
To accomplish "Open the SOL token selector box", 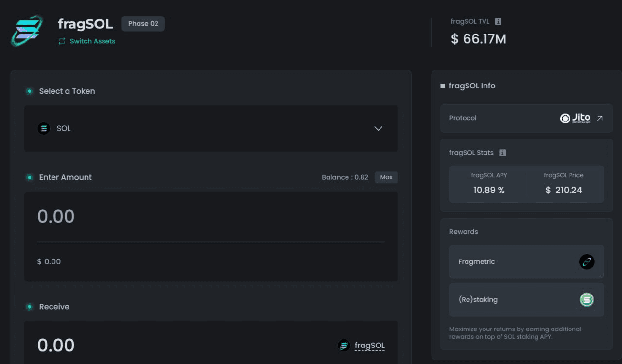I will 211,129.
